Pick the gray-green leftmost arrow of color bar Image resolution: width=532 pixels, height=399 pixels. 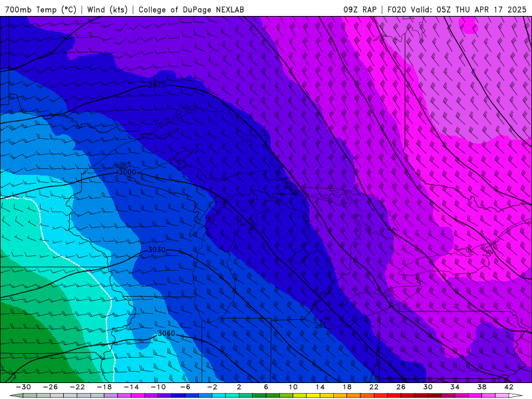tap(16, 396)
